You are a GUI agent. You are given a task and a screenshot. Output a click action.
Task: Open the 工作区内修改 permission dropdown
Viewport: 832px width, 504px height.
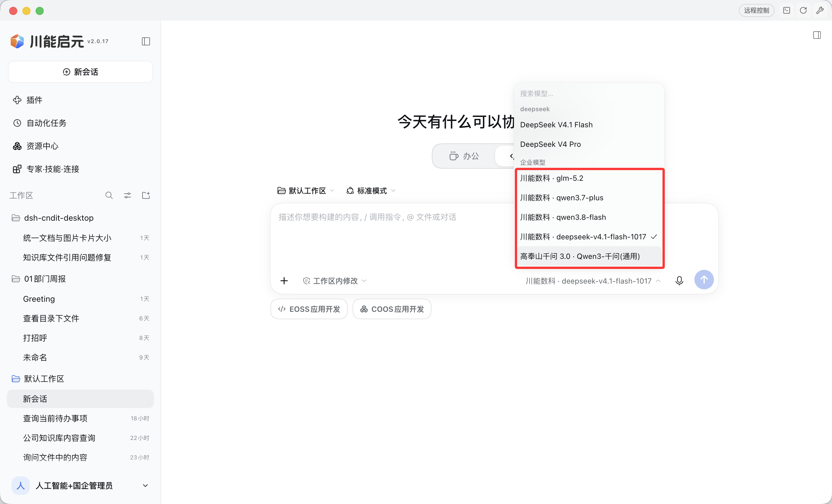(335, 281)
